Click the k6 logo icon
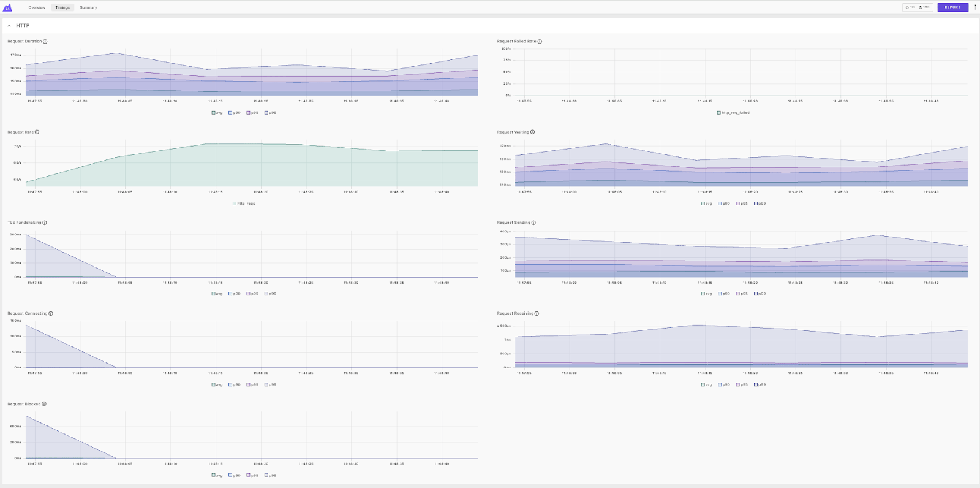 (x=7, y=7)
